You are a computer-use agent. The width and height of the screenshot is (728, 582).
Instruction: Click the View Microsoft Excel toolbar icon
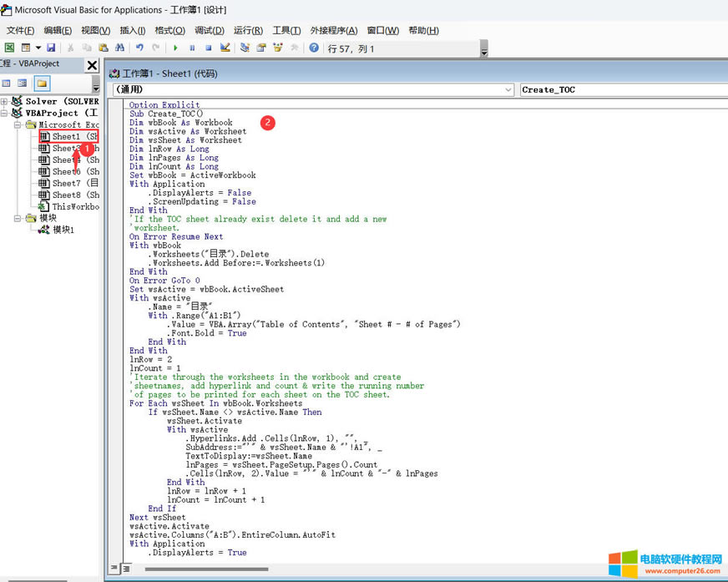click(x=9, y=48)
